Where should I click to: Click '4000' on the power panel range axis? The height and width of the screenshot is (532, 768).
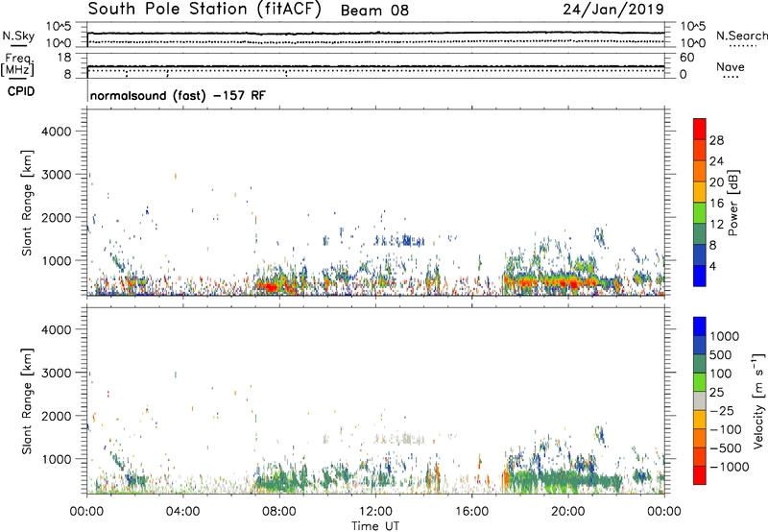[57, 132]
